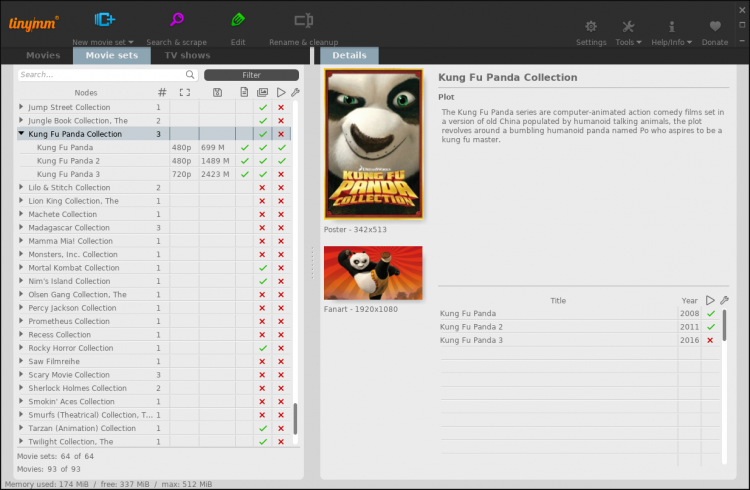Expand the Scary Movie Collection node
This screenshot has height=490, width=750.
pyautogui.click(x=22, y=375)
